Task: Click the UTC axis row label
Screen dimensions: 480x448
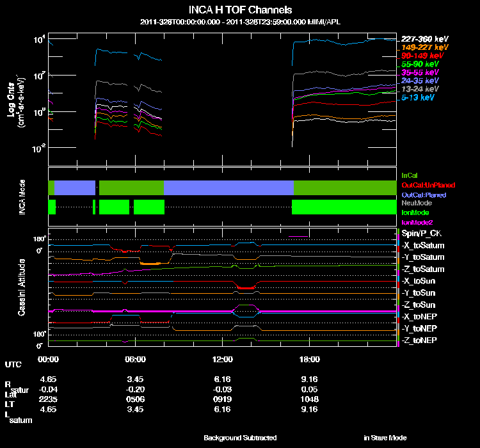Action: point(13,364)
